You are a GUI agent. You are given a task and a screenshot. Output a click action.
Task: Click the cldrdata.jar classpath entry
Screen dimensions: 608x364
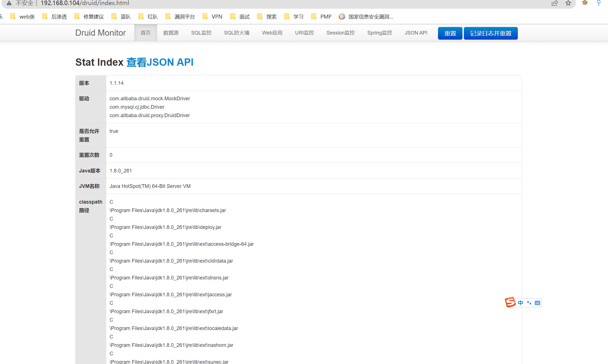171,261
